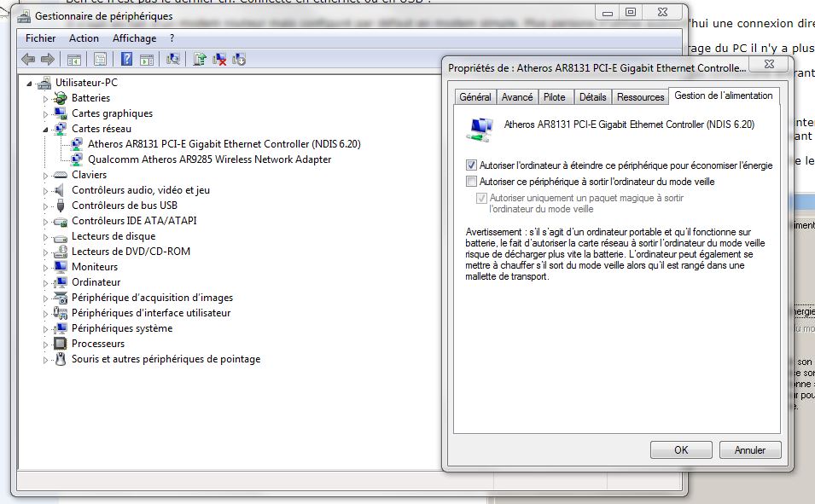The width and height of the screenshot is (815, 504).
Task: Select the Contrôleurs audio, vidéo et jeu row
Action: pos(141,190)
